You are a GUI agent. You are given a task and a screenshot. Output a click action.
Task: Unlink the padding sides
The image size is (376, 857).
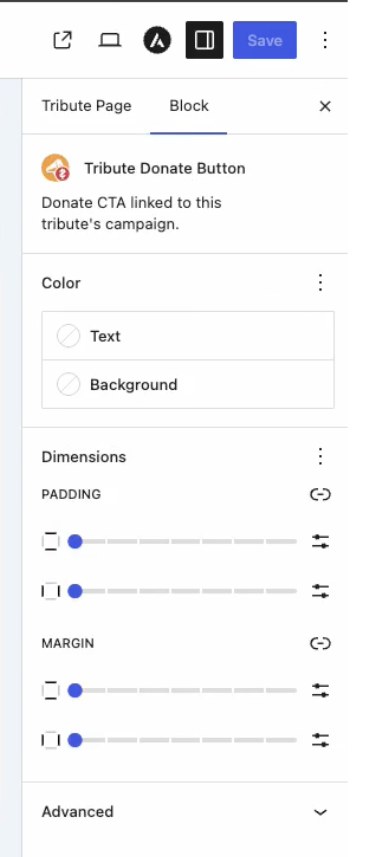pos(320,495)
